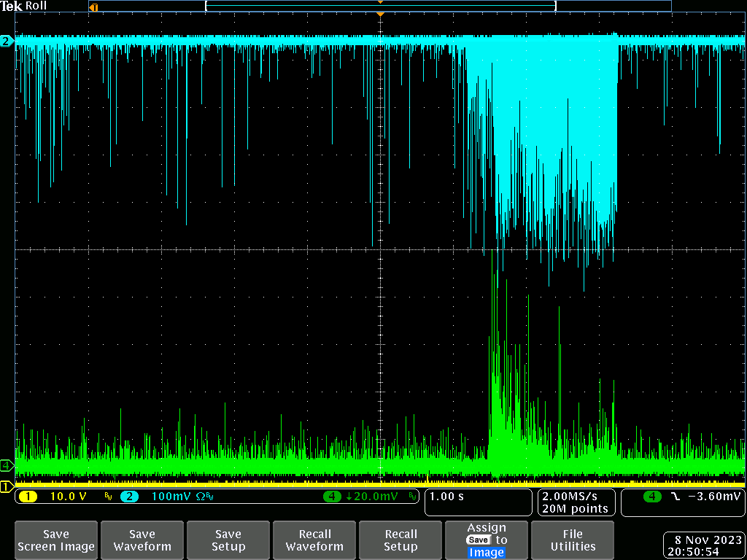Screen dimensions: 747x560
Task: Click the channel 1 yellow badge in readout
Action: pos(28,497)
